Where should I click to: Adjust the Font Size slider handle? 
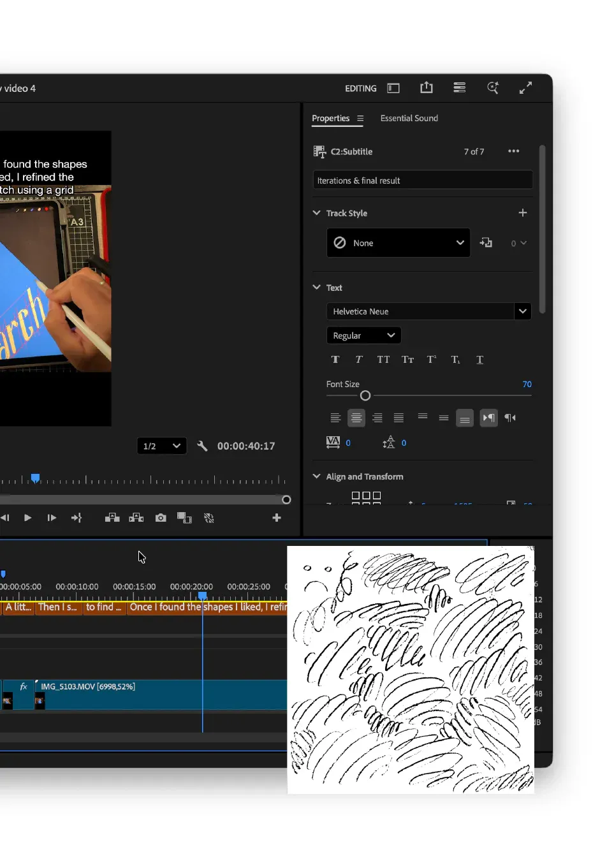click(365, 396)
